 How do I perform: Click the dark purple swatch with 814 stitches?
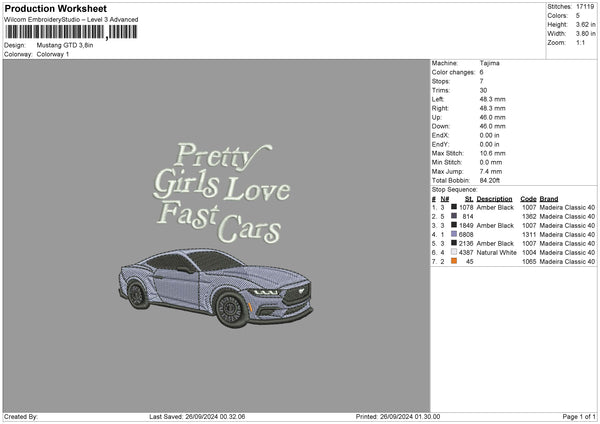pos(454,216)
